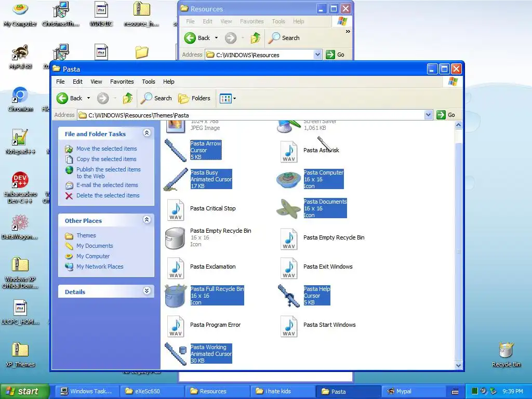Select the Pasta Working Animated Cursor icon

pos(176,354)
